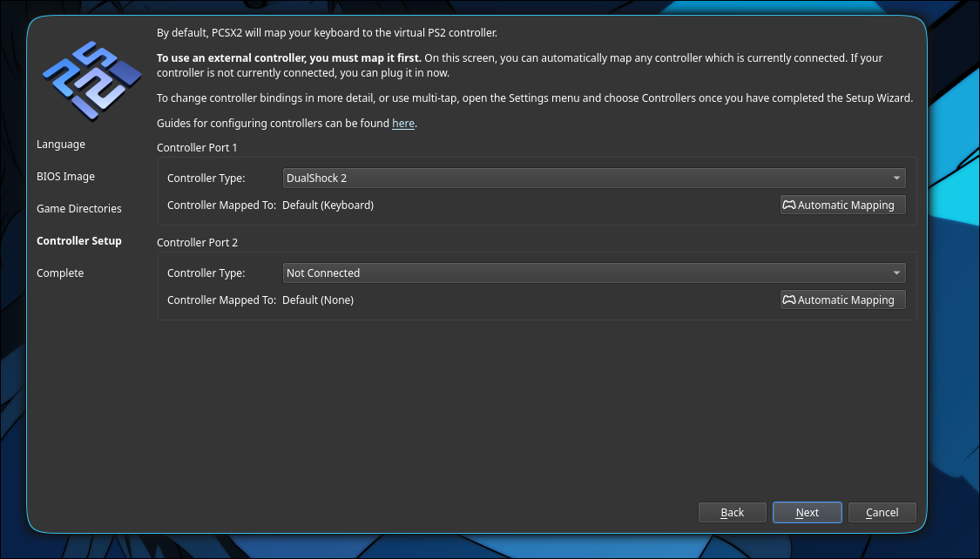Click Port 1 'Controller Mapped To:' label

coord(222,205)
